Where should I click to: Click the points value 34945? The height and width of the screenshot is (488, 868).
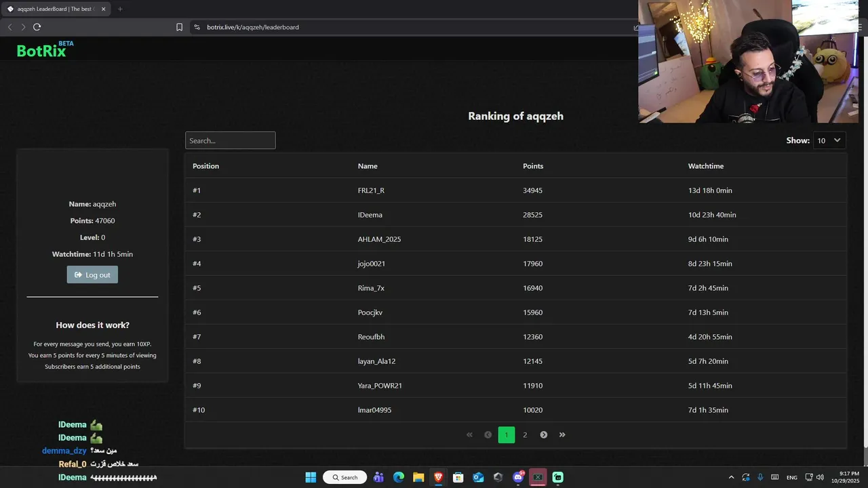pyautogui.click(x=532, y=190)
